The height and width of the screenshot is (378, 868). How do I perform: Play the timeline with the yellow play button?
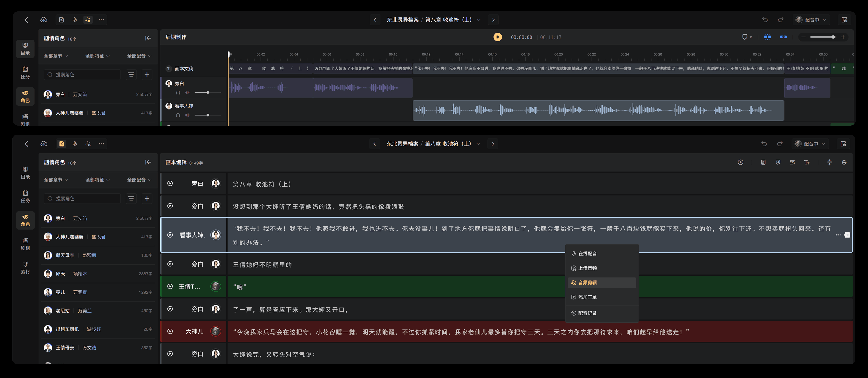497,37
